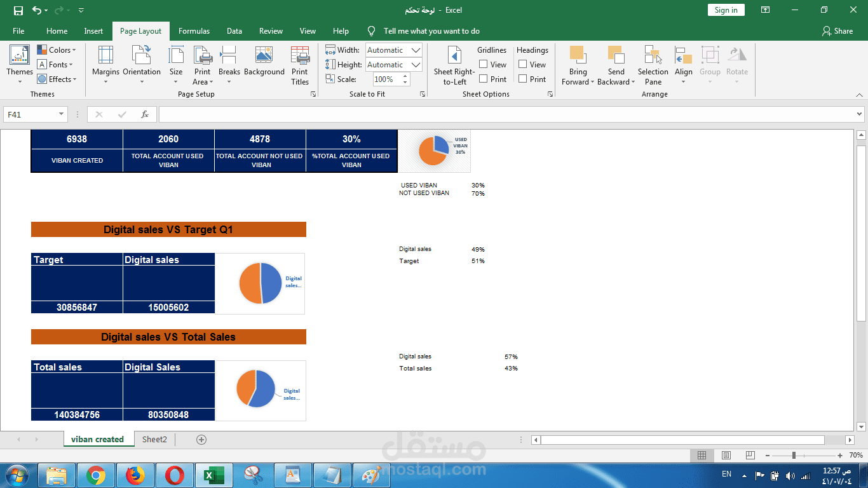The height and width of the screenshot is (488, 868).
Task: Click Tell me what you want to do
Action: pos(431,31)
